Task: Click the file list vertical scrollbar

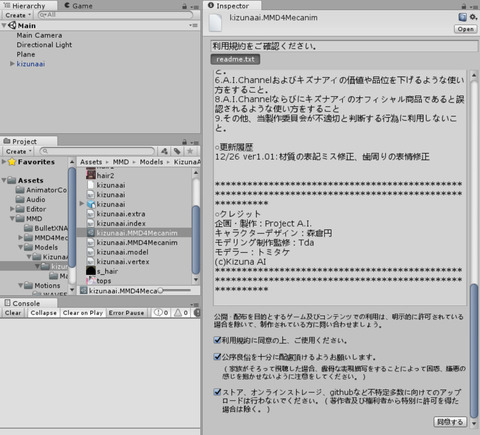Action: pyautogui.click(x=196, y=240)
